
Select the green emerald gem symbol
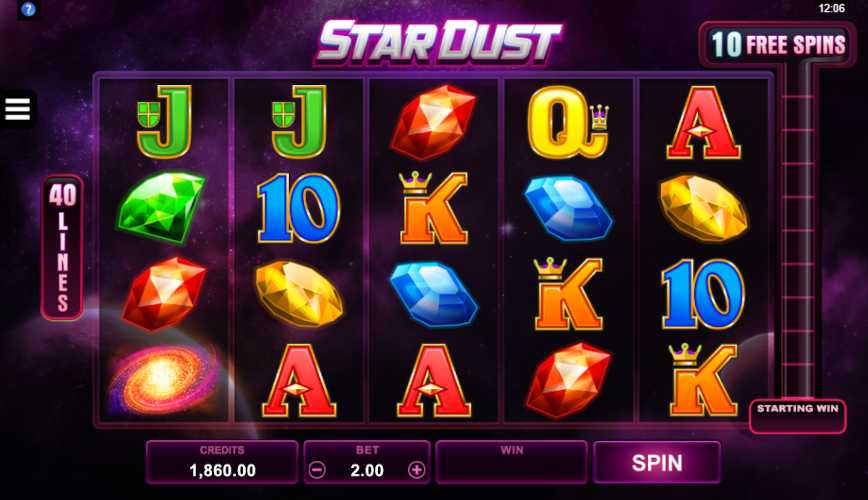point(161,207)
